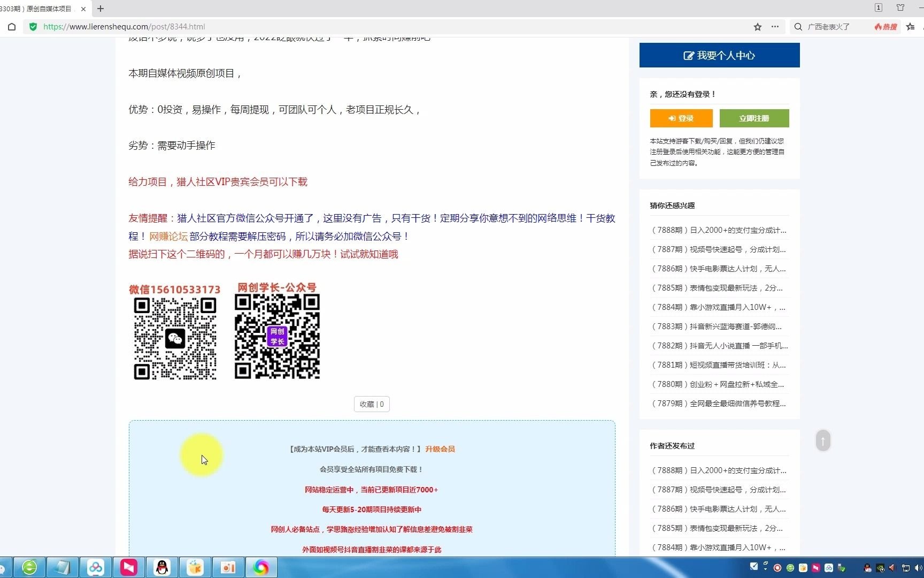This screenshot has width=924, height=578.
Task: Click the WeChat QR code image
Action: click(175, 339)
